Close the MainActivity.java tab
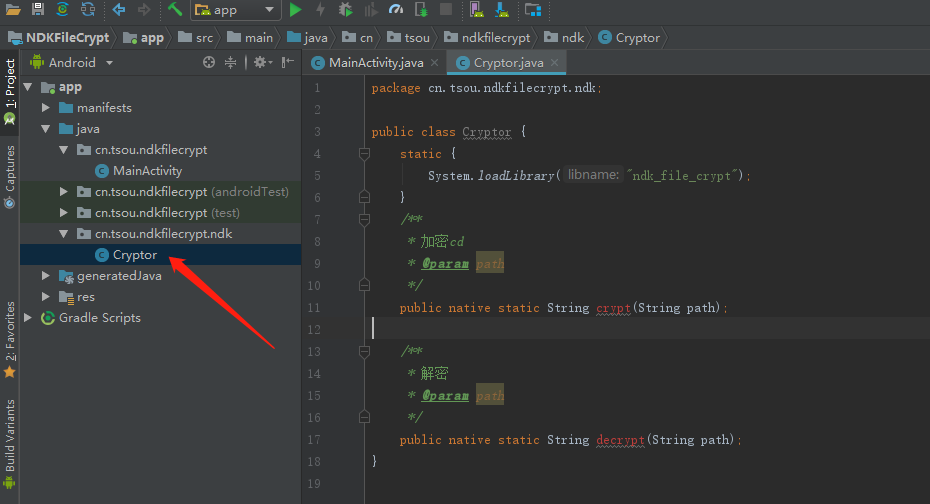The image size is (930, 504). pos(435,62)
